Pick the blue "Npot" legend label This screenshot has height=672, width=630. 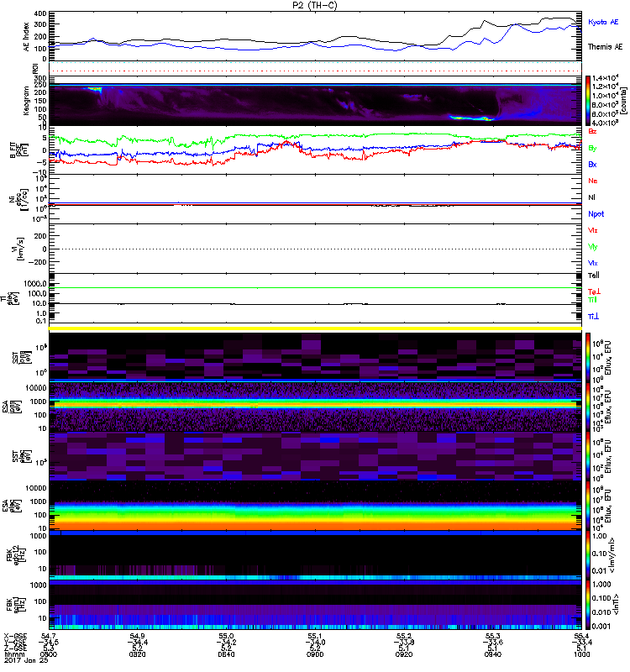(596, 214)
